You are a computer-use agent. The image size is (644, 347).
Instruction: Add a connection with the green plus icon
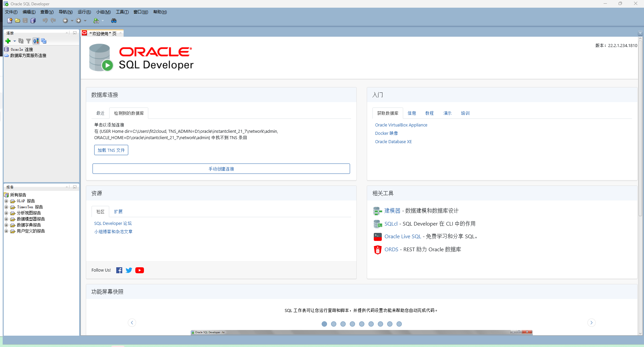pyautogui.click(x=8, y=41)
